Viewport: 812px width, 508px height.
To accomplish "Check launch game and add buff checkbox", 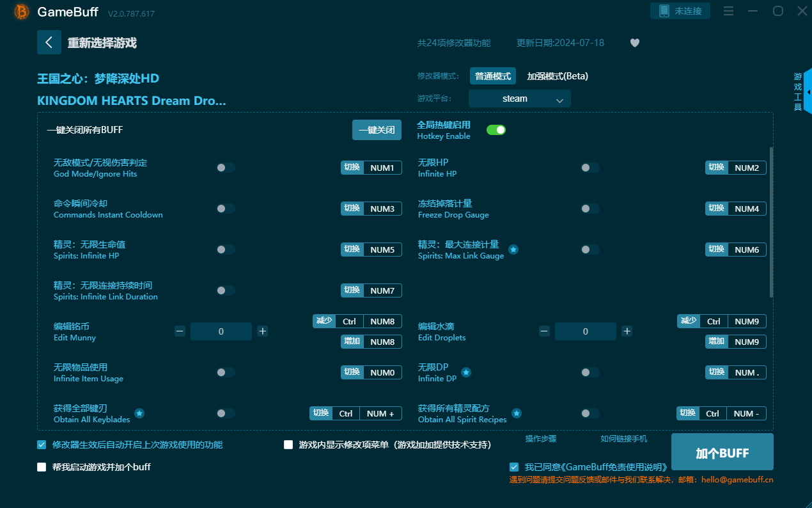I will click(42, 467).
